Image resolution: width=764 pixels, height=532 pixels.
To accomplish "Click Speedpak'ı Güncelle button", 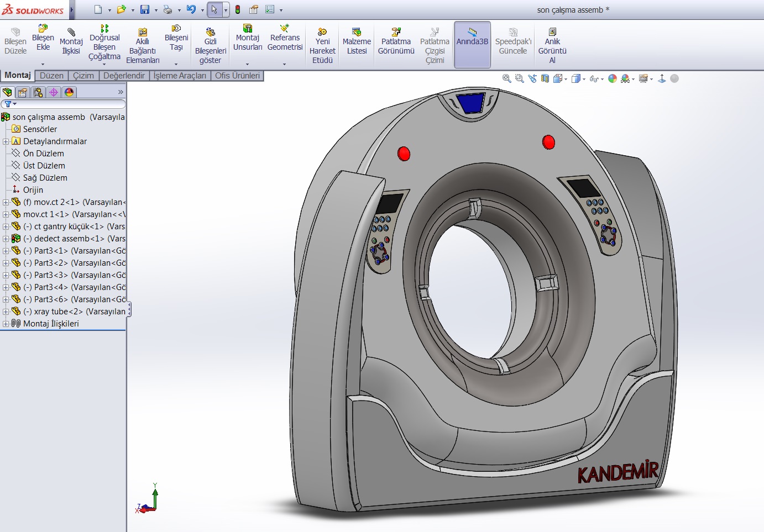I will [513, 42].
